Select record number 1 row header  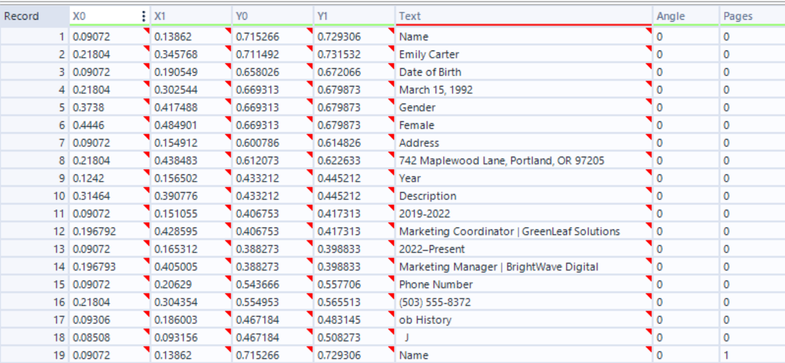pos(35,37)
